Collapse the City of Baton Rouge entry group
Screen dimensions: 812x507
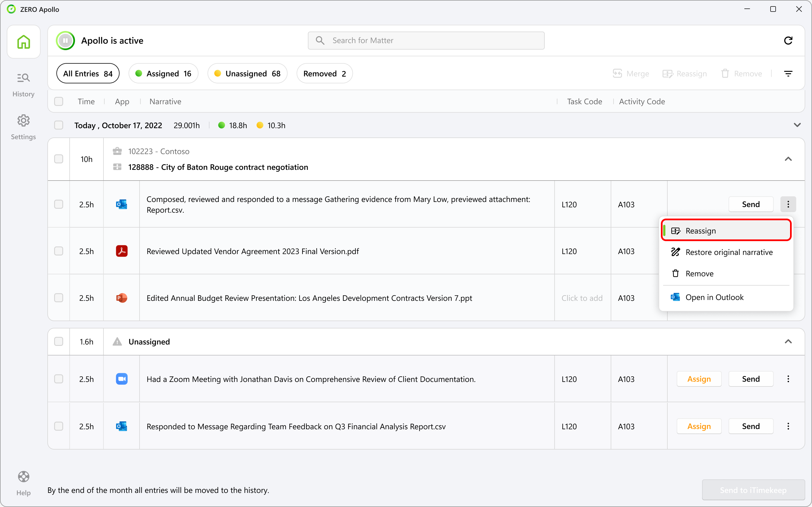coord(788,159)
